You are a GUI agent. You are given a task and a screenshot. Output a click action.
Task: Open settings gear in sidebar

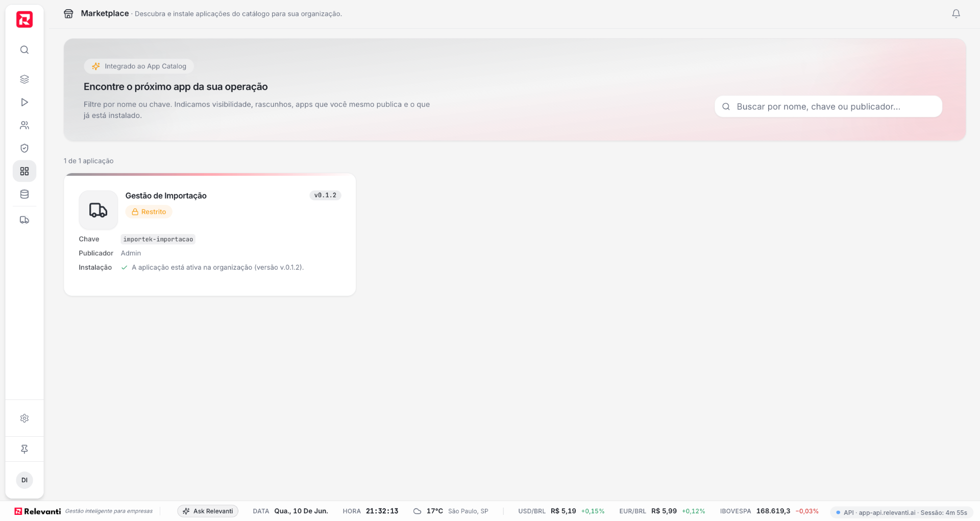coord(24,418)
